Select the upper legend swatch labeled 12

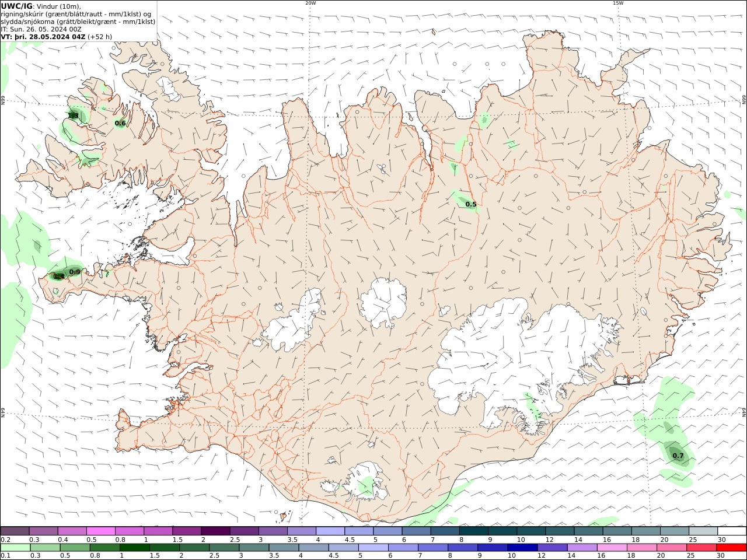(x=559, y=531)
